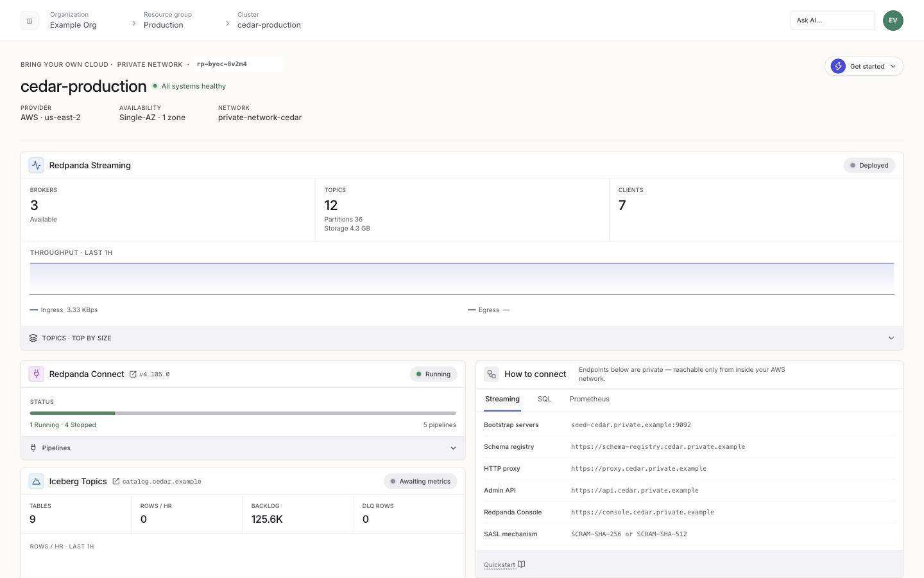Click the Ask AI input field

pyautogui.click(x=833, y=21)
